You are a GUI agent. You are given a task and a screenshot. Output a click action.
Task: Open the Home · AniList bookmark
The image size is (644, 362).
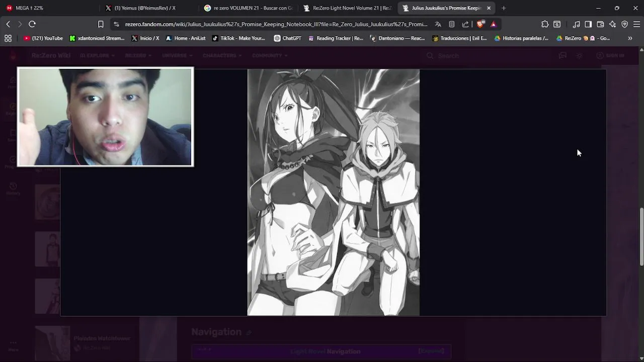tap(186, 38)
